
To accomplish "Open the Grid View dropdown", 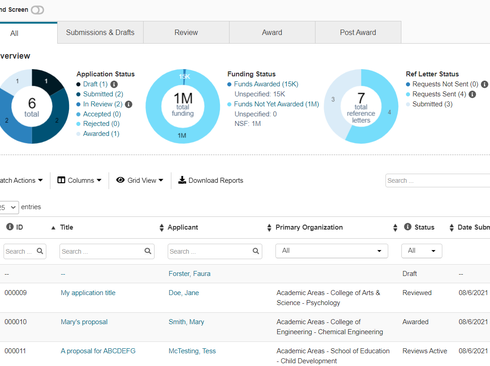I will (x=140, y=180).
